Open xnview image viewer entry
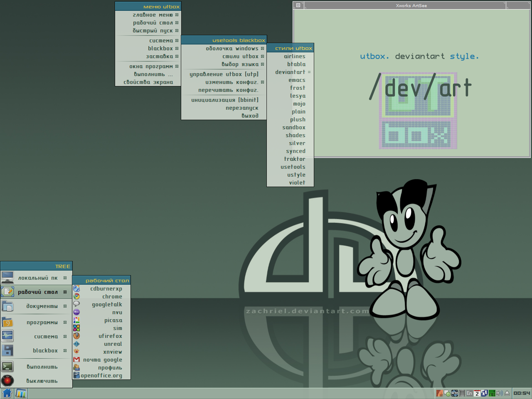 (112, 352)
